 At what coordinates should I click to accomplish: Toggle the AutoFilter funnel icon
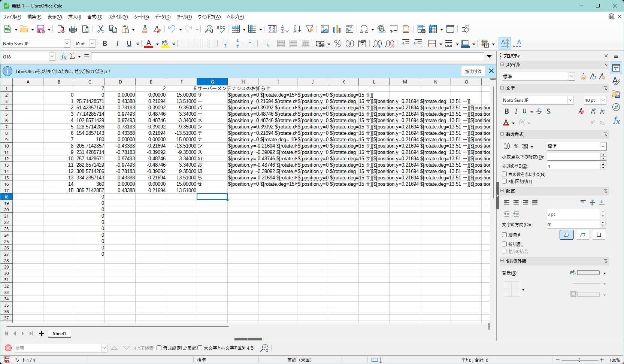pyautogui.click(x=309, y=29)
